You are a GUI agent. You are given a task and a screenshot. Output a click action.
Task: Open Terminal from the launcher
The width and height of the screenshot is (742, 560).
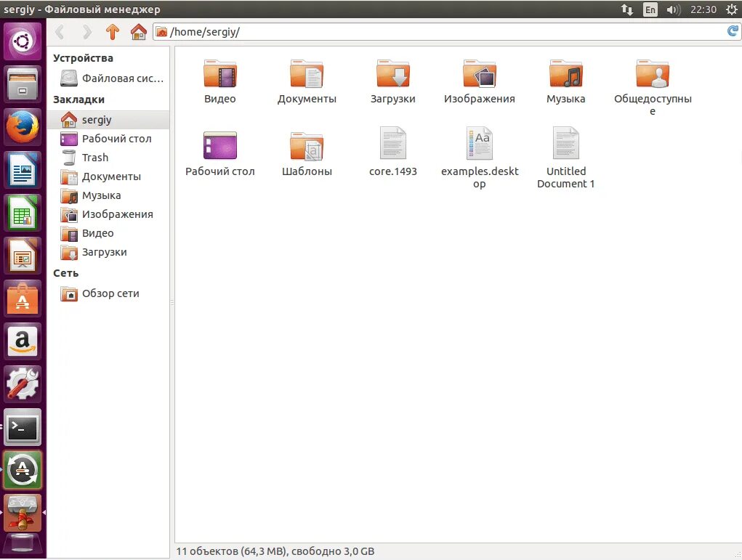[x=23, y=427]
